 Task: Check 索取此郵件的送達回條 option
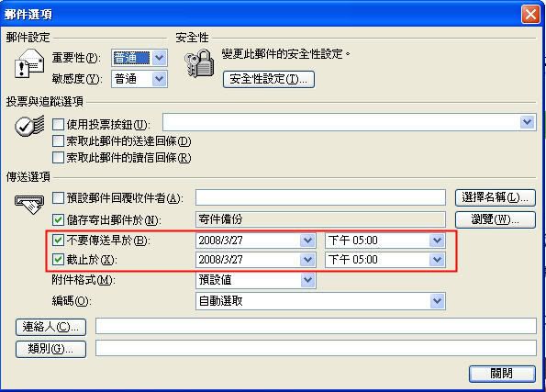58,141
